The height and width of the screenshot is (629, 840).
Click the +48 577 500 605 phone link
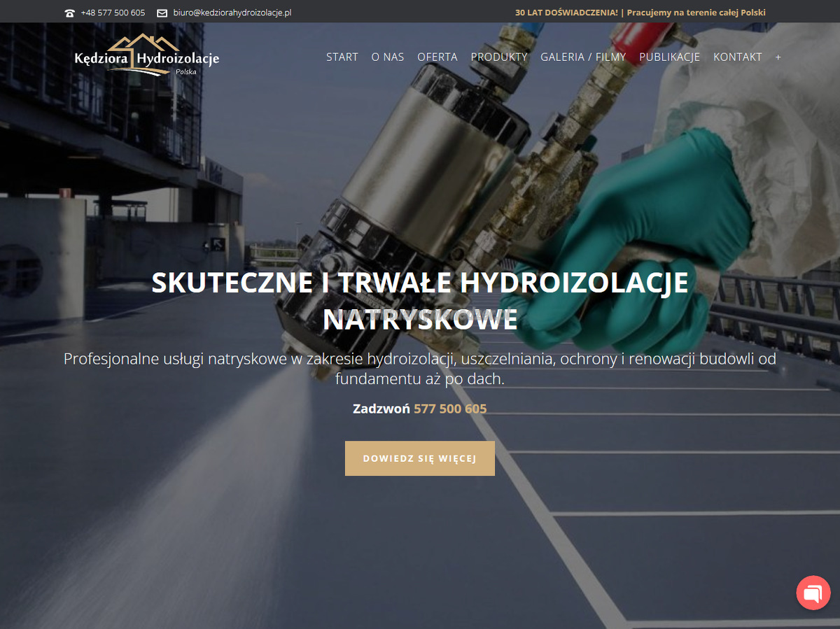click(x=113, y=13)
